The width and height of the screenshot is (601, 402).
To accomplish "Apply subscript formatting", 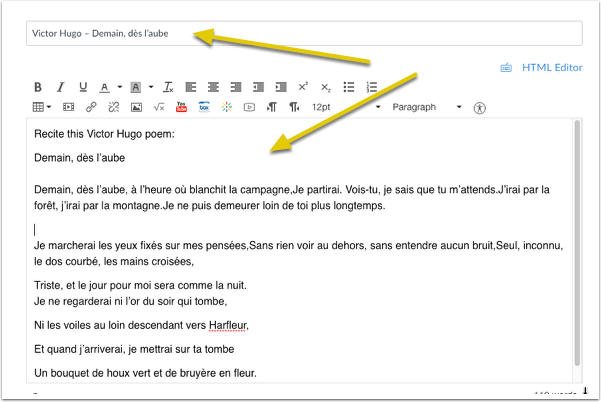I will tap(325, 88).
